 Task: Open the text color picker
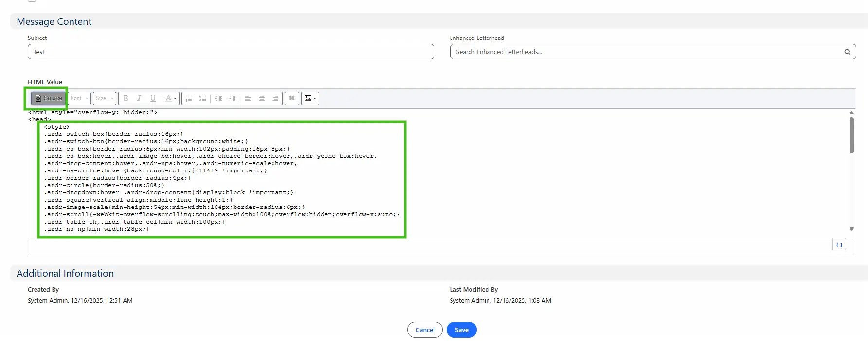[x=170, y=98]
